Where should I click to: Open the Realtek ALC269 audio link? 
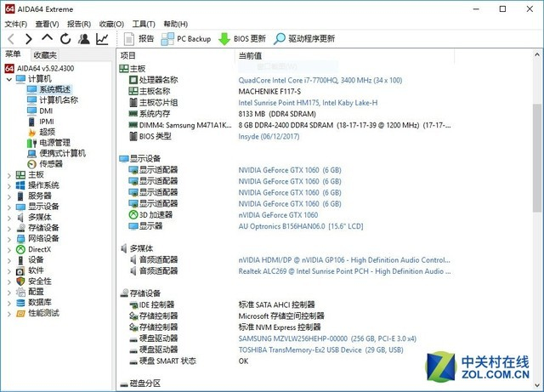[344, 271]
